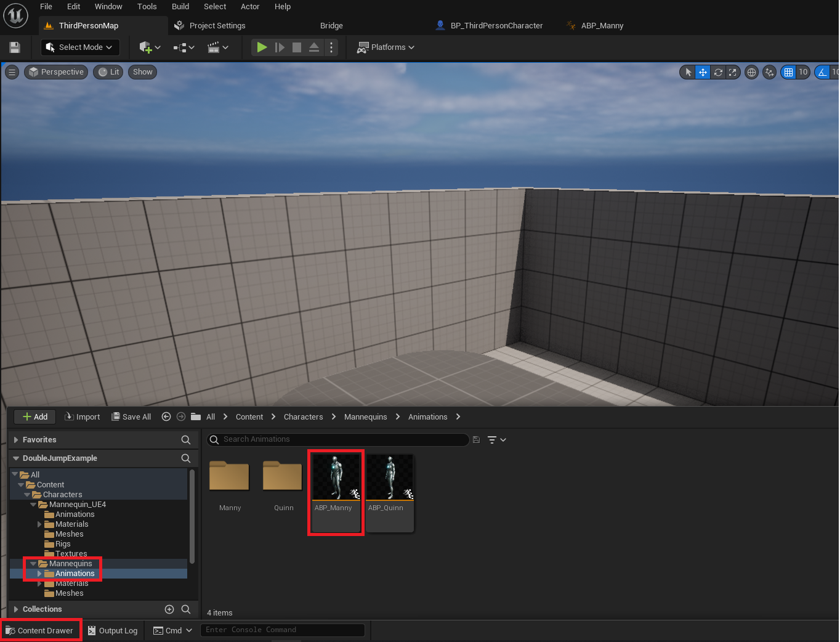Open the Content Drawer

click(x=41, y=630)
